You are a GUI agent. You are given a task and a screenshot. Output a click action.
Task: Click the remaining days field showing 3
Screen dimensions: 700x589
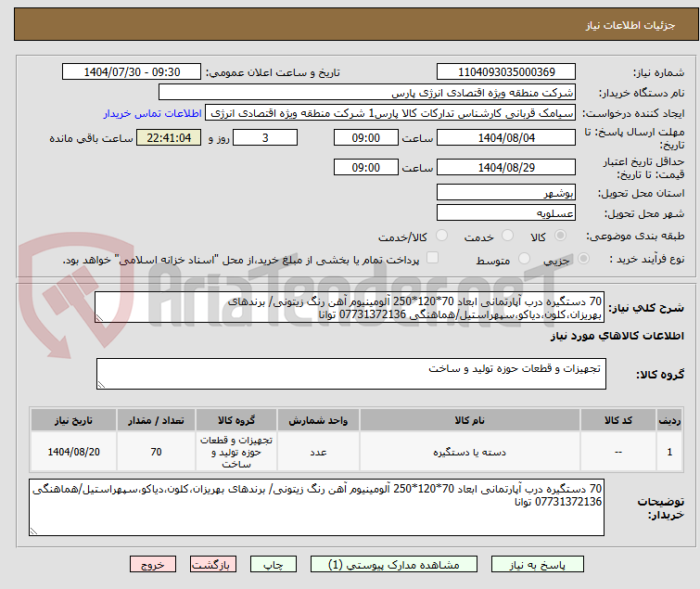tap(265, 137)
